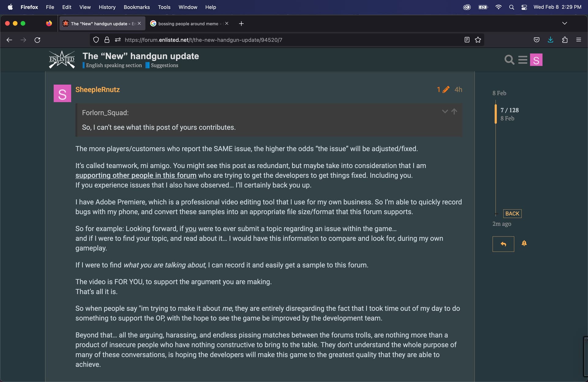The image size is (588, 382).
Task: Open the post edit history pencil icon
Action: tap(446, 89)
